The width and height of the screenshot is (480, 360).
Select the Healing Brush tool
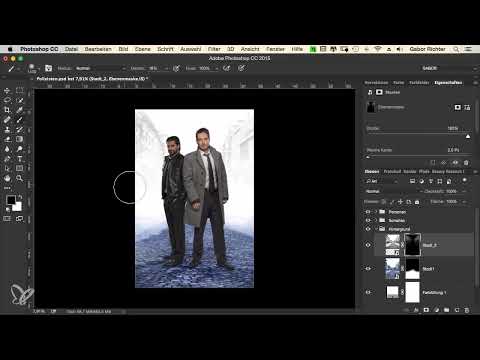click(7, 120)
